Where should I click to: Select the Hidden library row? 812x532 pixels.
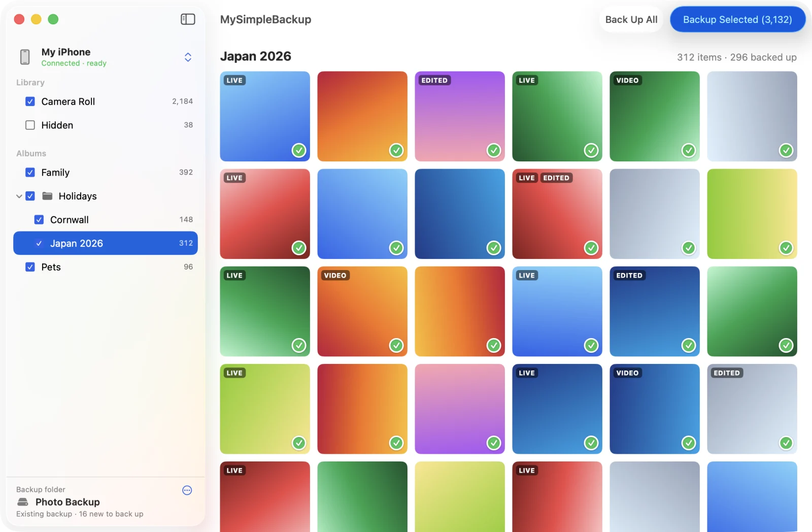click(x=106, y=125)
